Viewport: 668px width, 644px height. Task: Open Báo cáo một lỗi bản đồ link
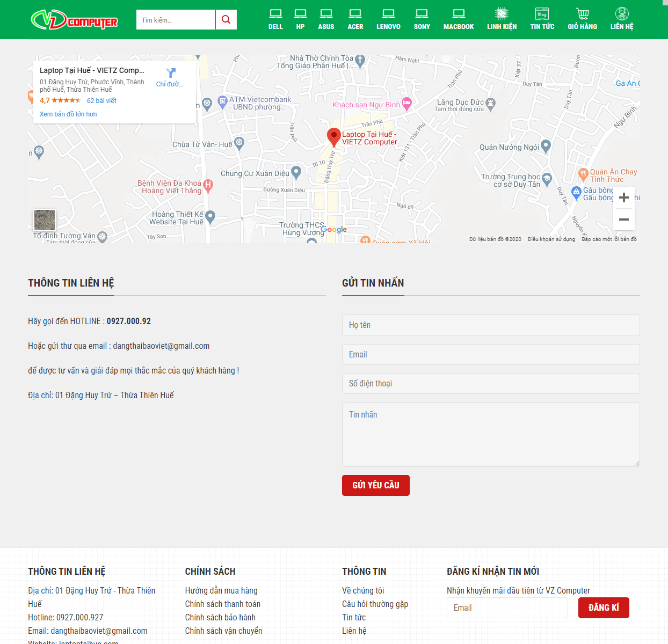609,239
